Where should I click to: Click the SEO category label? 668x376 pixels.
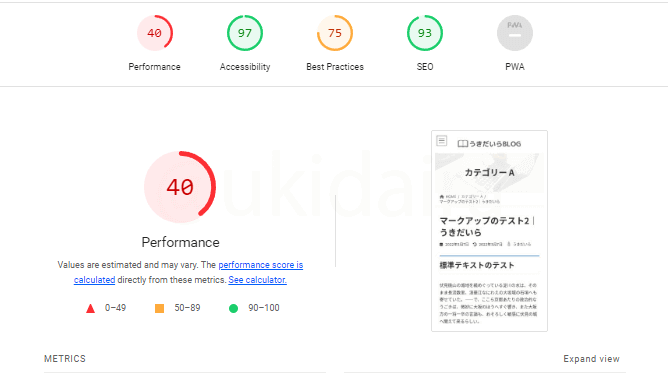tap(425, 67)
